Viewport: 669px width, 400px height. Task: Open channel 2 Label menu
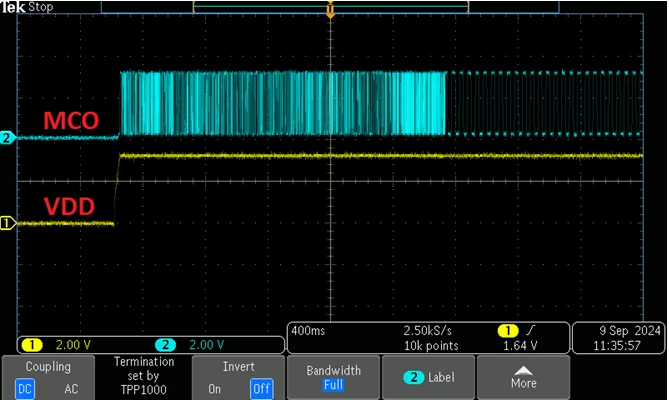click(x=428, y=377)
